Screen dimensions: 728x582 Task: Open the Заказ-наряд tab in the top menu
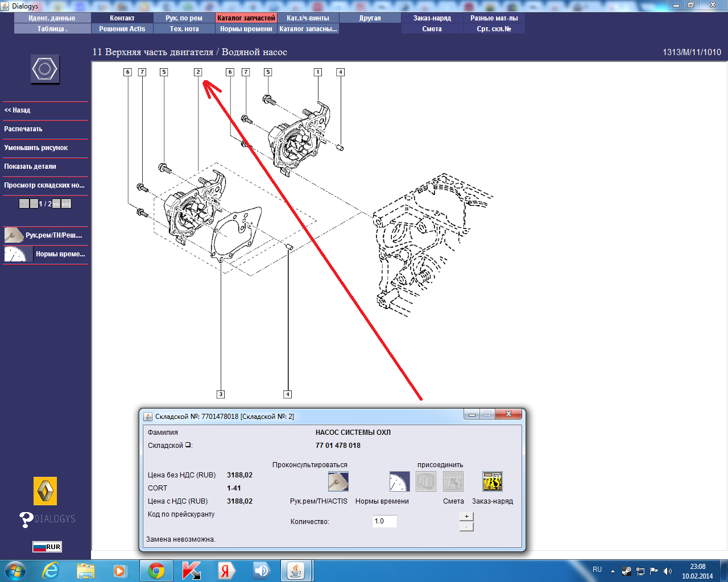click(x=432, y=18)
